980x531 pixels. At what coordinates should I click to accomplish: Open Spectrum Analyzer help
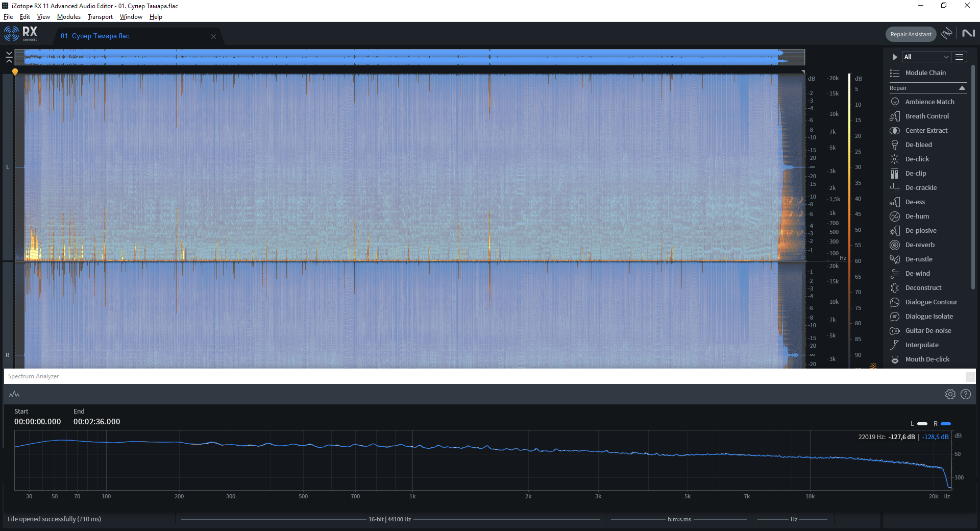966,394
